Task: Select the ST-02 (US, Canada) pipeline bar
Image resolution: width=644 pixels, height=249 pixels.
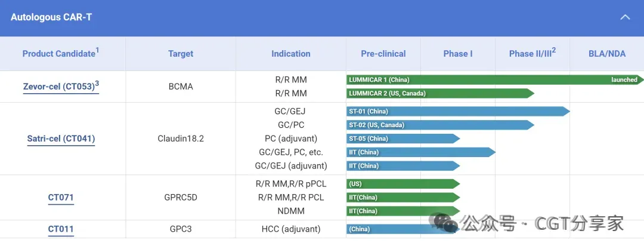Action: point(440,125)
